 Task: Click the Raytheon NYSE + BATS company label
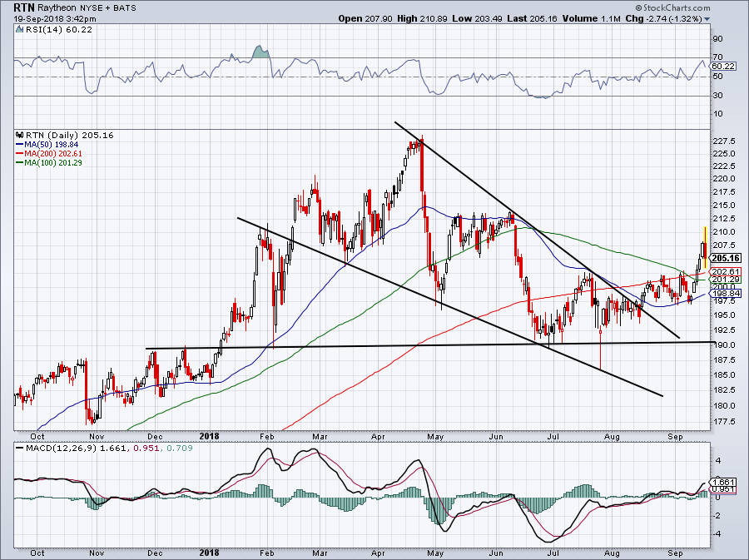coord(87,8)
